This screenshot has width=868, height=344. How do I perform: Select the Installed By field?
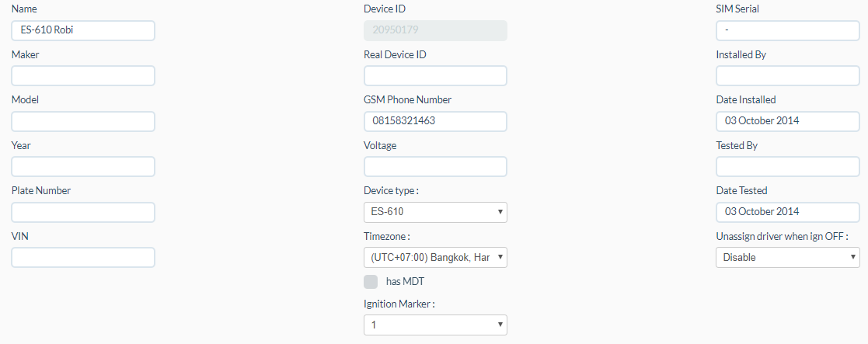(x=787, y=76)
